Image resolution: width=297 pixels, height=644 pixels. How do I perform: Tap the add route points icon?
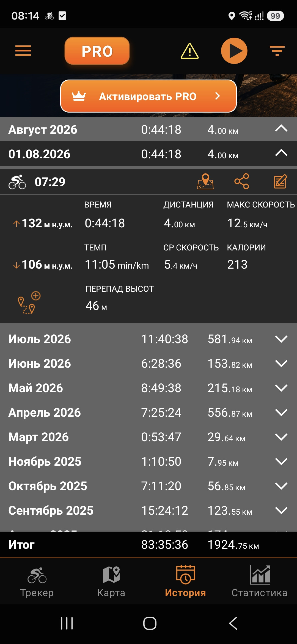point(29,302)
